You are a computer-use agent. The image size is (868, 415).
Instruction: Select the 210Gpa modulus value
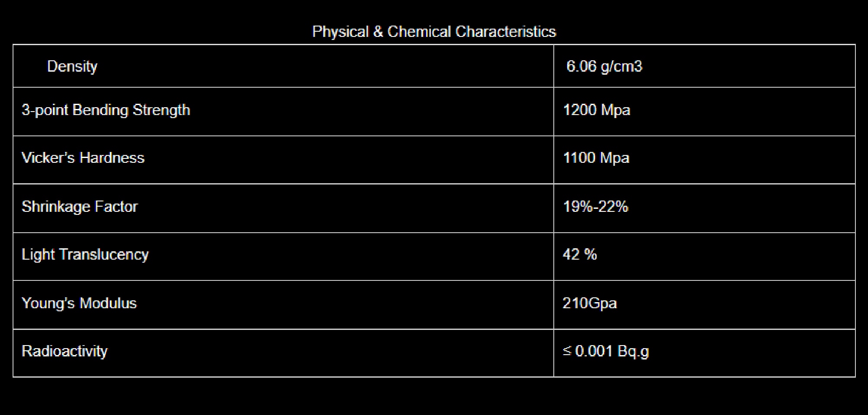coord(589,303)
